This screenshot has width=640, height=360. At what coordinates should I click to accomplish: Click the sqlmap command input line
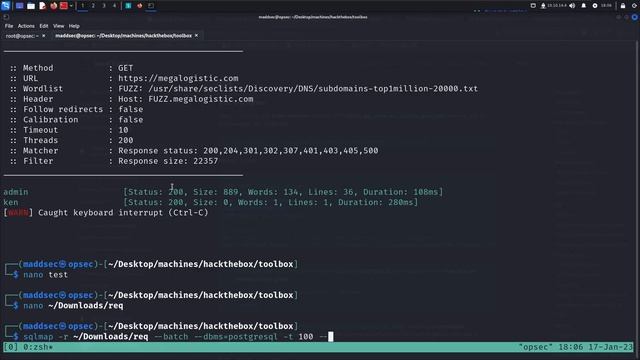click(x=176, y=337)
